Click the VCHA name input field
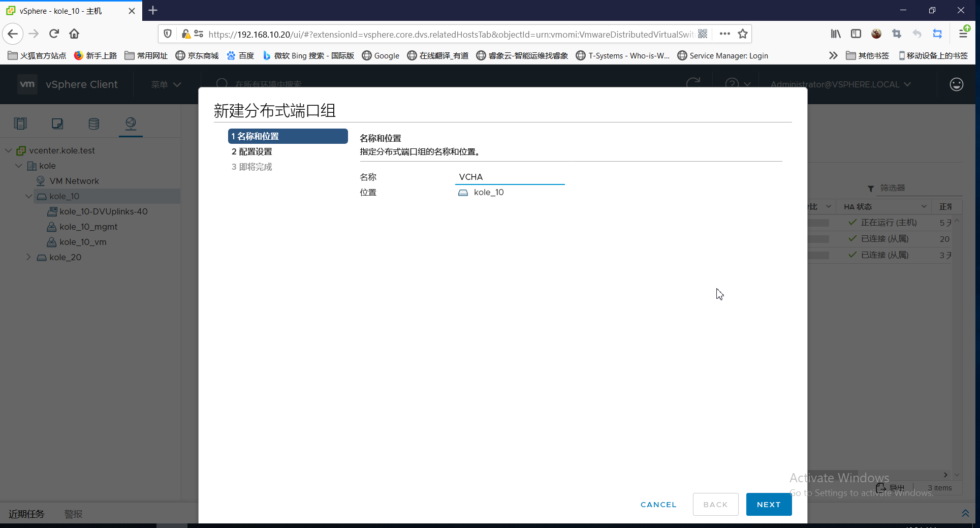Viewport: 980px width, 528px height. point(510,177)
